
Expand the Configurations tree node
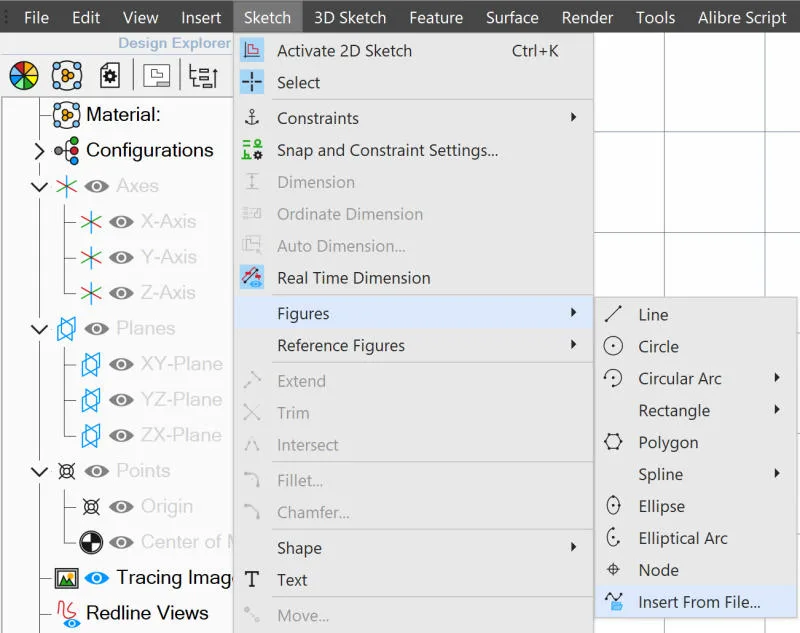(39, 150)
